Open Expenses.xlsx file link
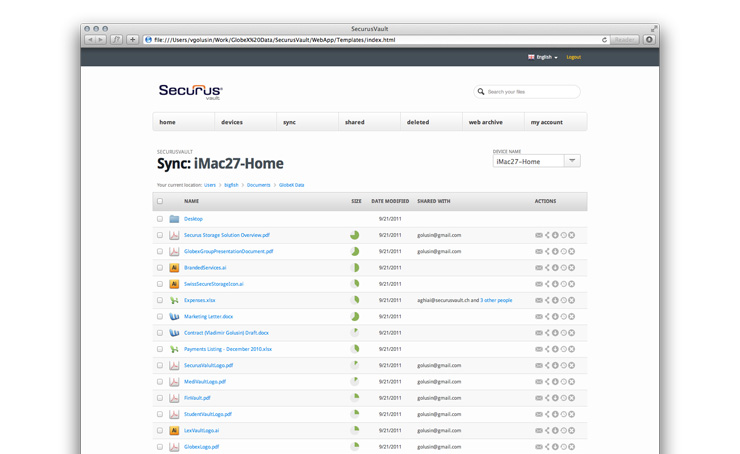Viewport: 740px width, 454px height. click(x=200, y=300)
